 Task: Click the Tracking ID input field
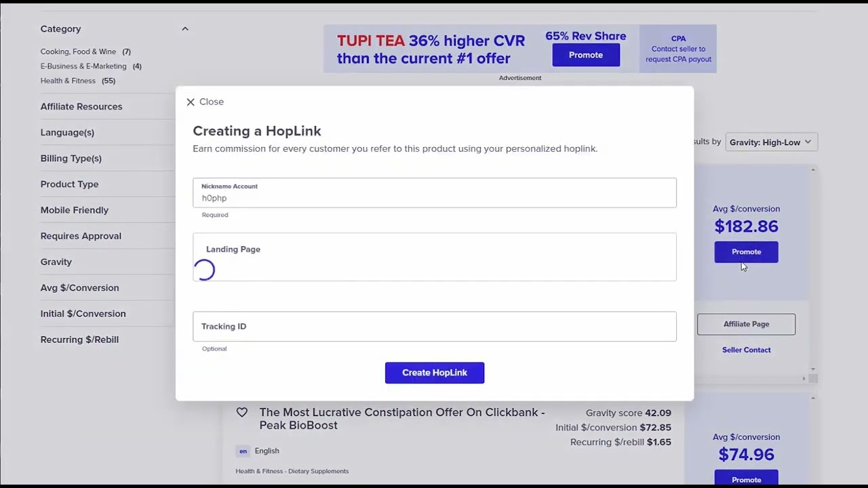click(435, 327)
